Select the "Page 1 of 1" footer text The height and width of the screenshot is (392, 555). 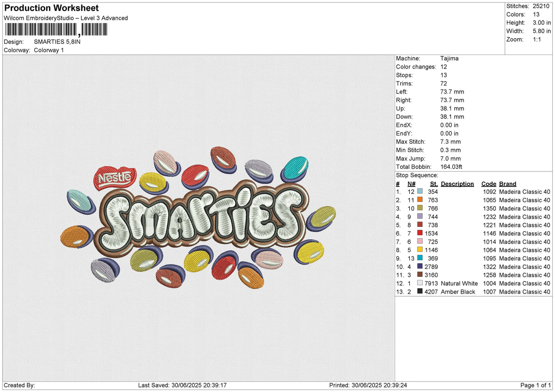click(x=536, y=385)
